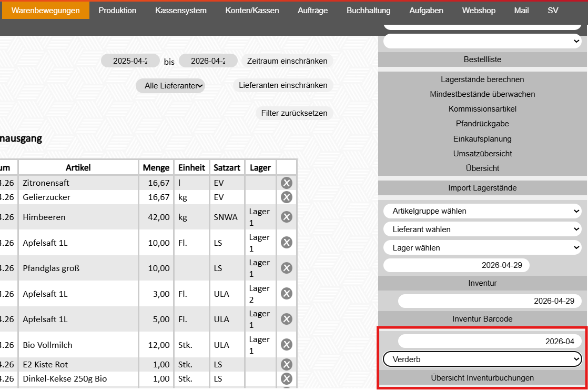This screenshot has height=390, width=588.
Task: Delete the Zitronensaft row entry
Action: click(x=286, y=183)
